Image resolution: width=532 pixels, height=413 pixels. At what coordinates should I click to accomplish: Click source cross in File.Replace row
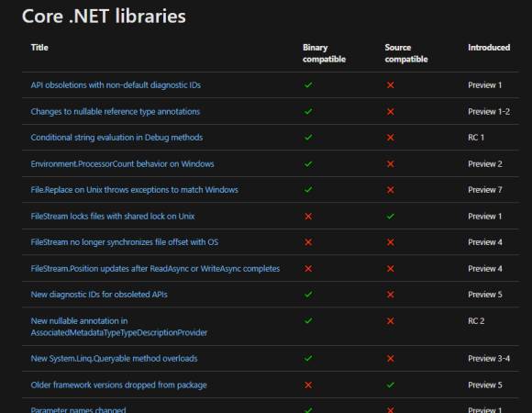[x=391, y=190]
